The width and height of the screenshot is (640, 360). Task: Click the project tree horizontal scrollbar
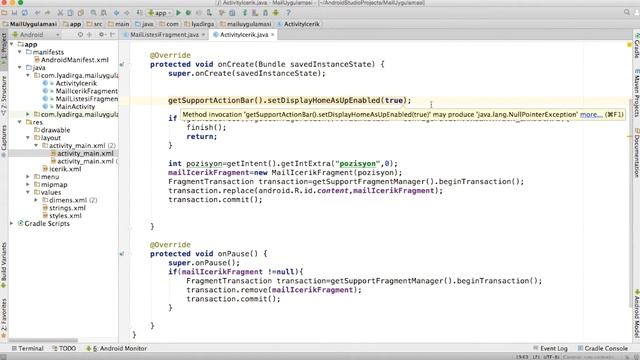[43, 340]
